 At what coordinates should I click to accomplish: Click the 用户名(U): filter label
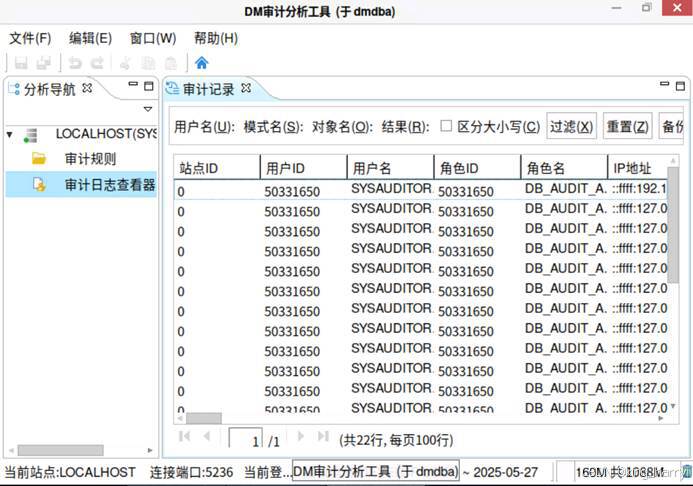205,127
